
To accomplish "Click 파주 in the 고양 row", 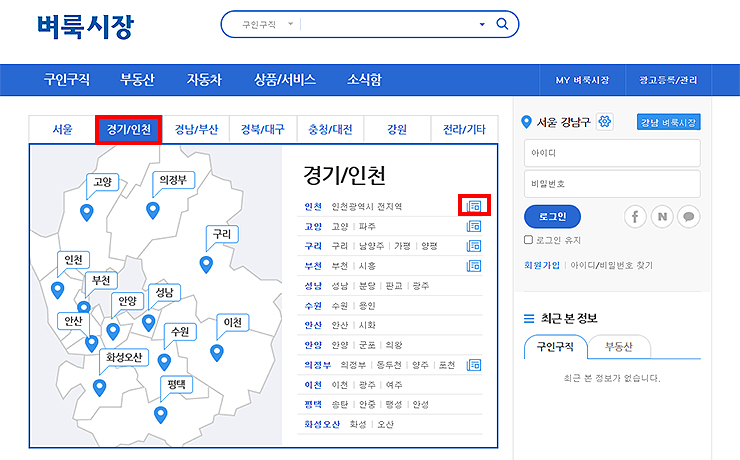I will tap(367, 226).
